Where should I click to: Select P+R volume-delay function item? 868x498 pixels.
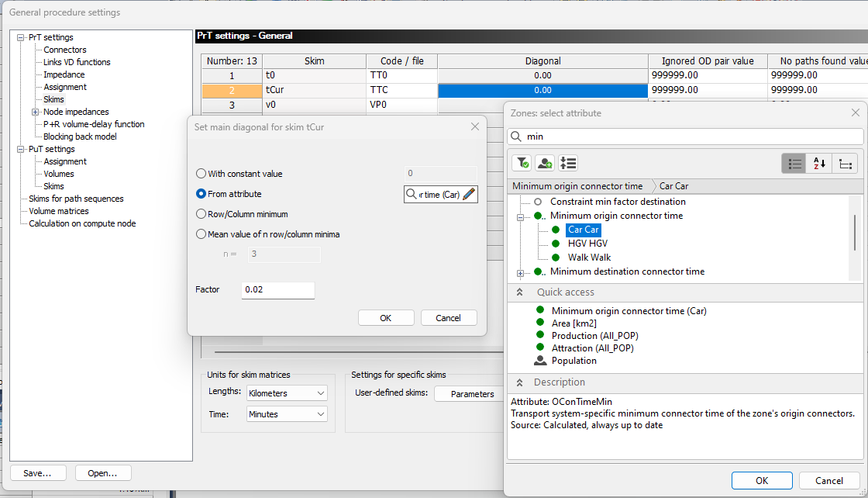tap(94, 124)
